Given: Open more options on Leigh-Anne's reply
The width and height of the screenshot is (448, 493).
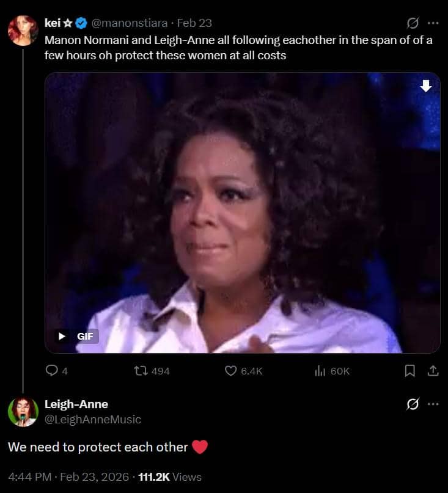Looking at the screenshot, I should (x=433, y=404).
